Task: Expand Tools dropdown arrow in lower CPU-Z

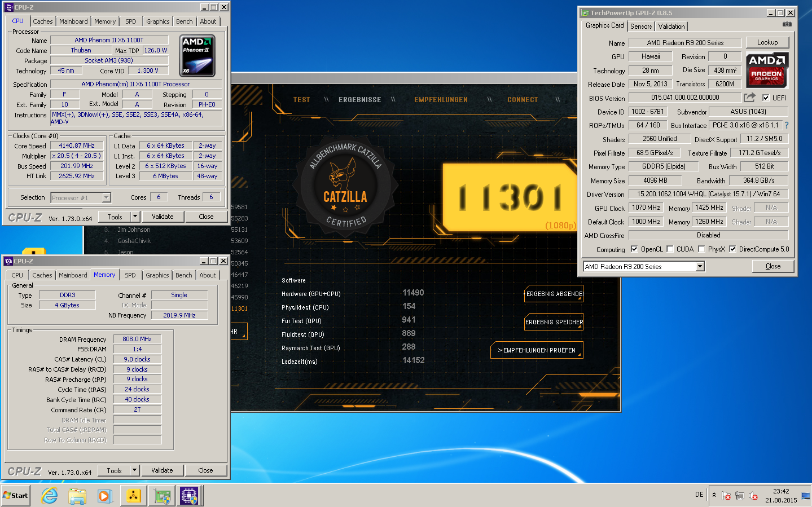Action: (134, 470)
